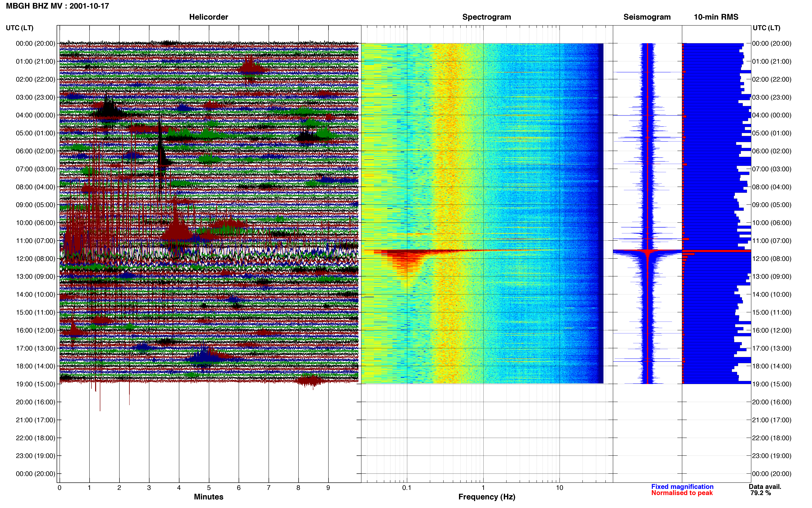Click '05:00 (01:00)' on the right time axis
Viewport: 812px width, 508px height.
772,133
